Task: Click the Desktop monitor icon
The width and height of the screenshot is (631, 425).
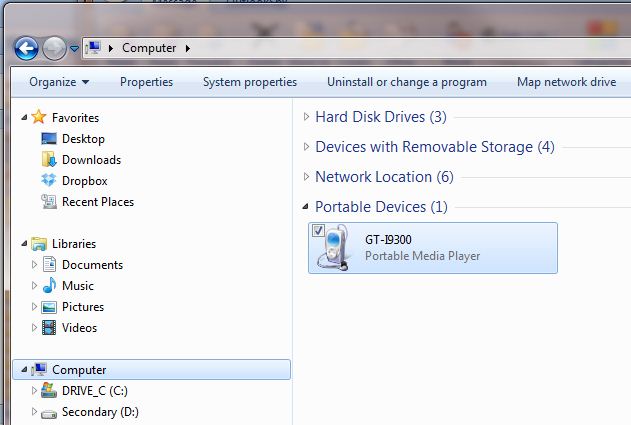Action: (x=49, y=138)
